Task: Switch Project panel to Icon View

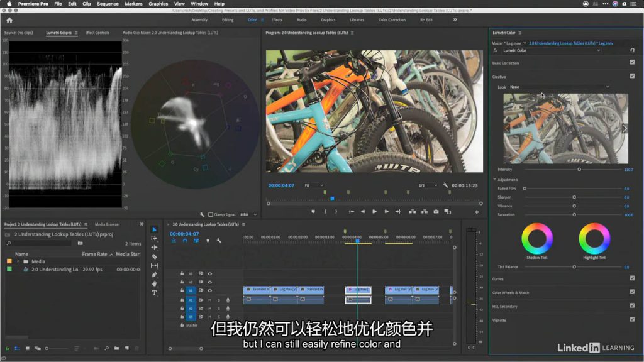Action: click(x=28, y=348)
